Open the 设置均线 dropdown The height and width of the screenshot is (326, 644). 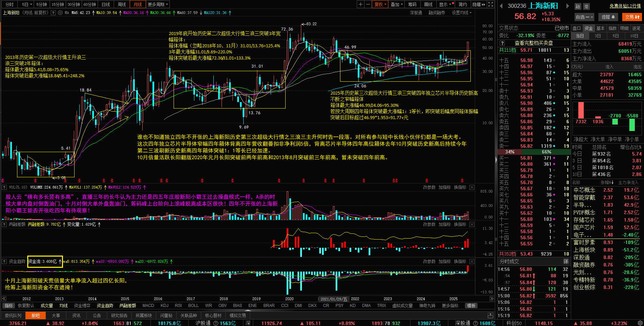pyautogui.click(x=462, y=13)
